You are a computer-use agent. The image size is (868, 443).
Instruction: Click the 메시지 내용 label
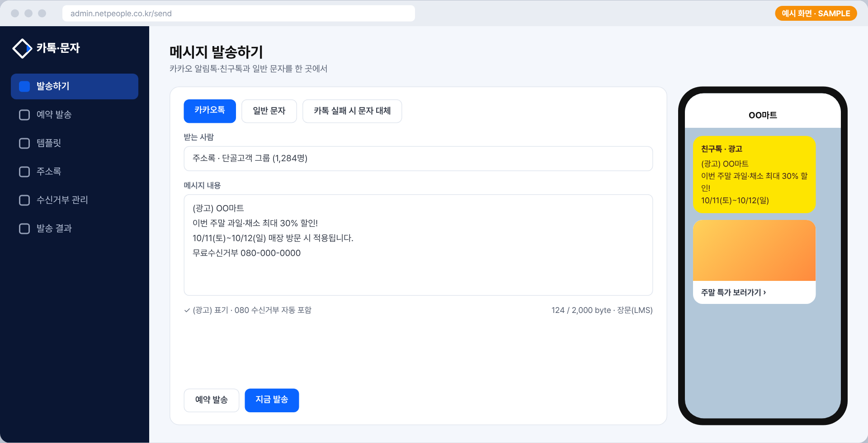point(202,186)
